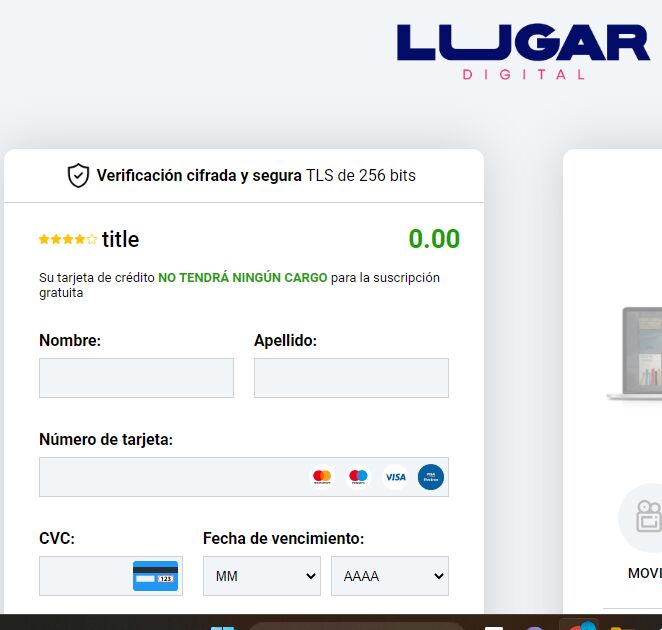This screenshot has width=662, height=630.
Task: Click the 'TLS de 256 bits' text
Action: point(361,176)
